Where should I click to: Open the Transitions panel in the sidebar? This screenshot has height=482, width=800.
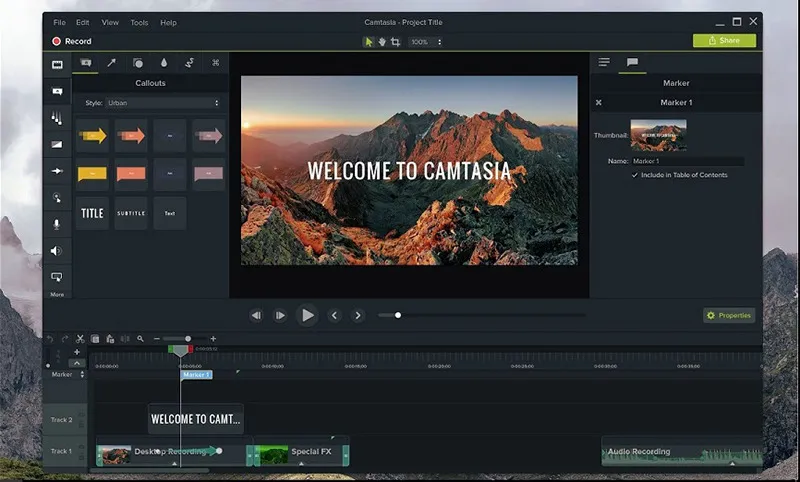57,118
